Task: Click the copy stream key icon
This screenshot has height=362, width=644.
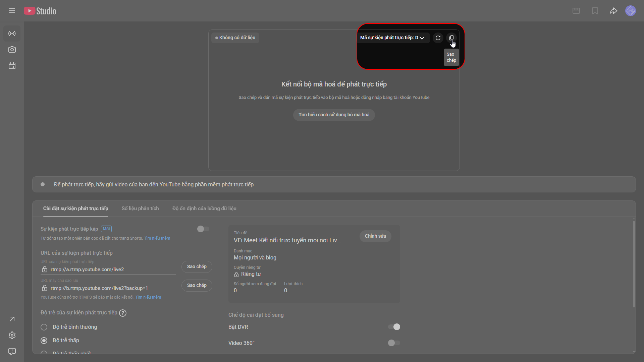Action: tap(451, 38)
